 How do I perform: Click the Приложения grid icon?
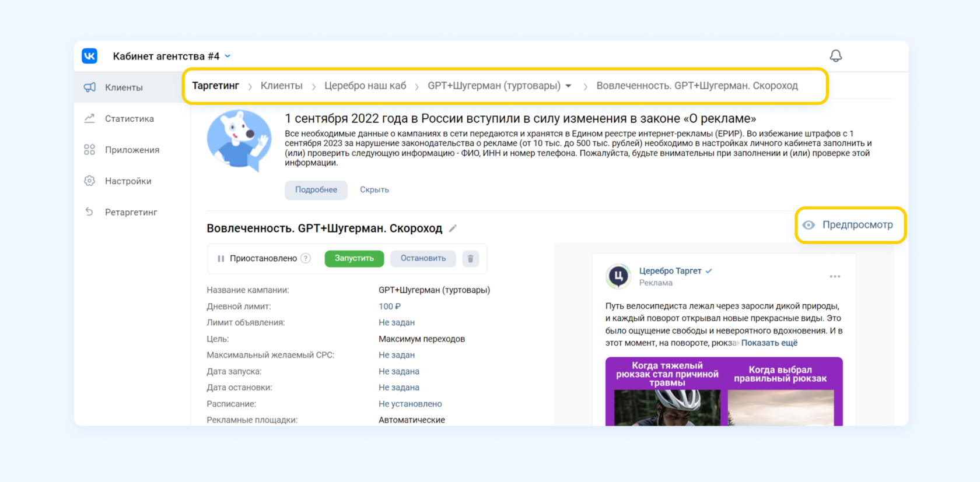[x=89, y=150]
